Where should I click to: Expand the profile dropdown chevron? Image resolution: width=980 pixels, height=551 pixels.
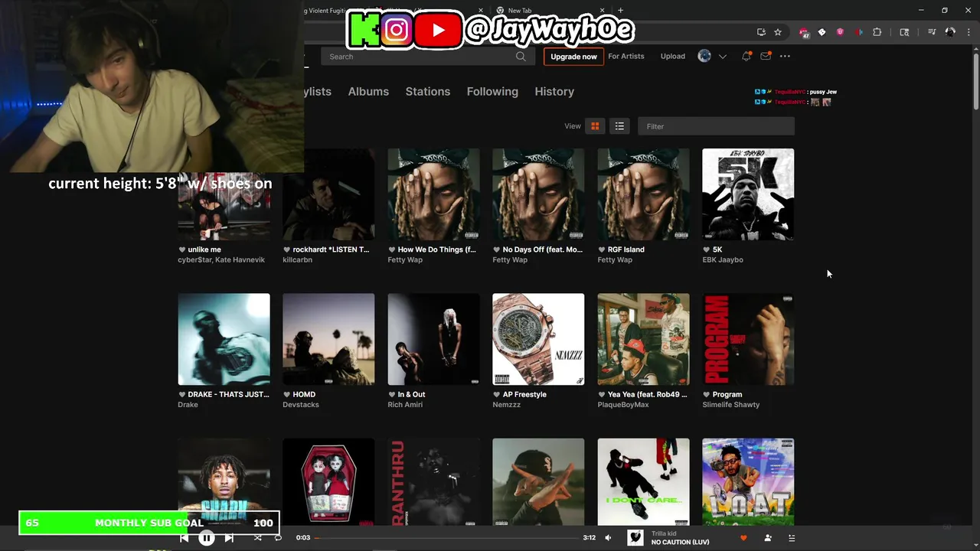click(722, 57)
